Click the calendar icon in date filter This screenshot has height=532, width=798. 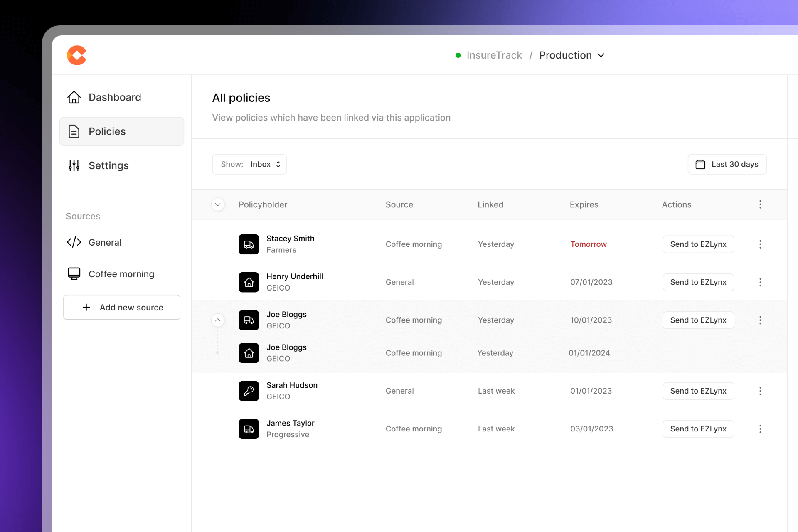pyautogui.click(x=700, y=164)
